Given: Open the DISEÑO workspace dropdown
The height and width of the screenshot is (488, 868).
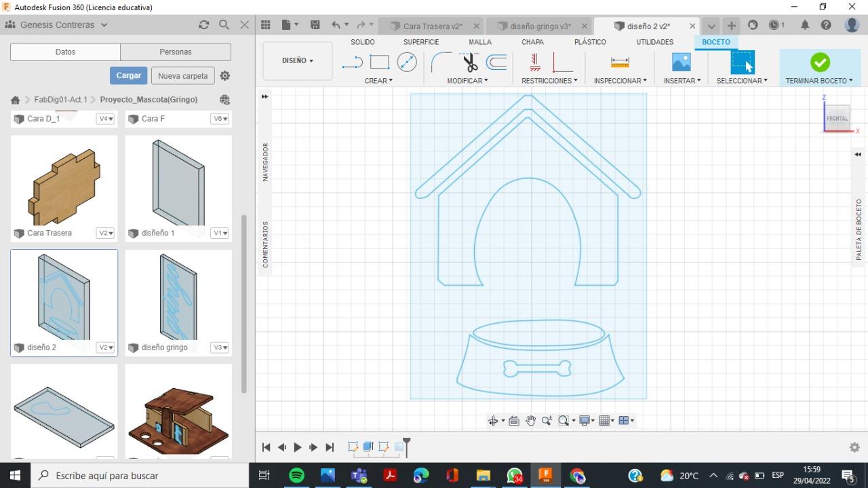Looking at the screenshot, I should click(x=298, y=60).
